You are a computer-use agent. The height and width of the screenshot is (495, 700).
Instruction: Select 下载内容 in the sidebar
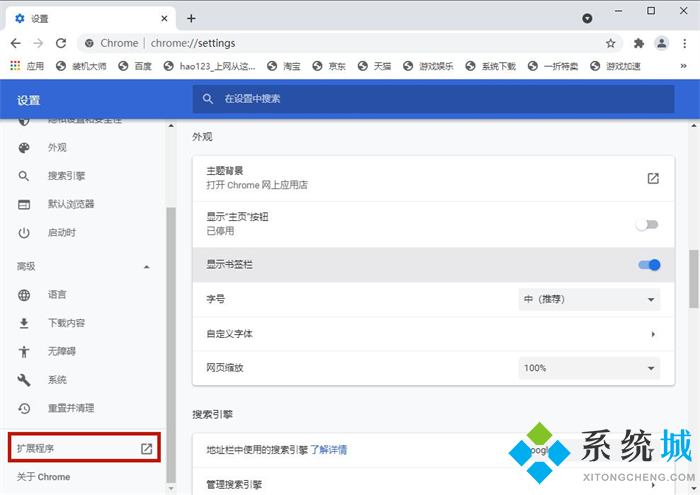[x=66, y=323]
